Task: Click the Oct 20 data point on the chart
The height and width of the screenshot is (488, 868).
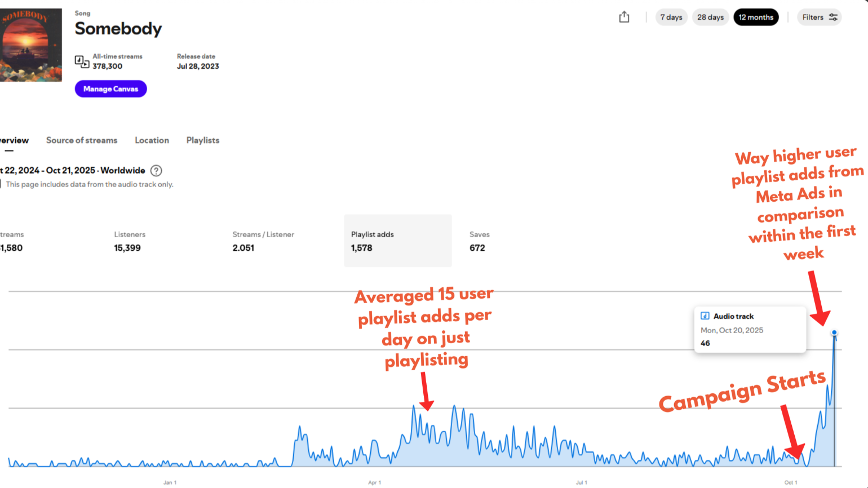Action: point(834,333)
